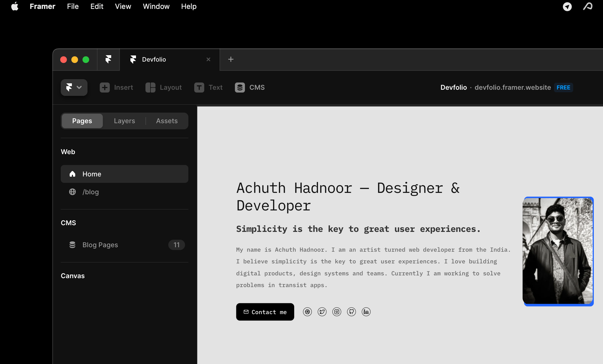Click the LinkedIn social icon
The width and height of the screenshot is (603, 364).
[x=366, y=312]
